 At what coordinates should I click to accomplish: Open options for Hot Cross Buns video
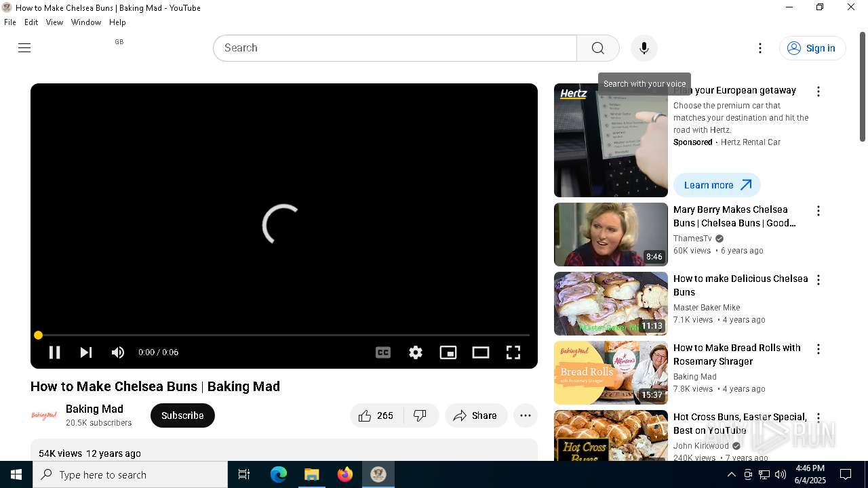(818, 418)
